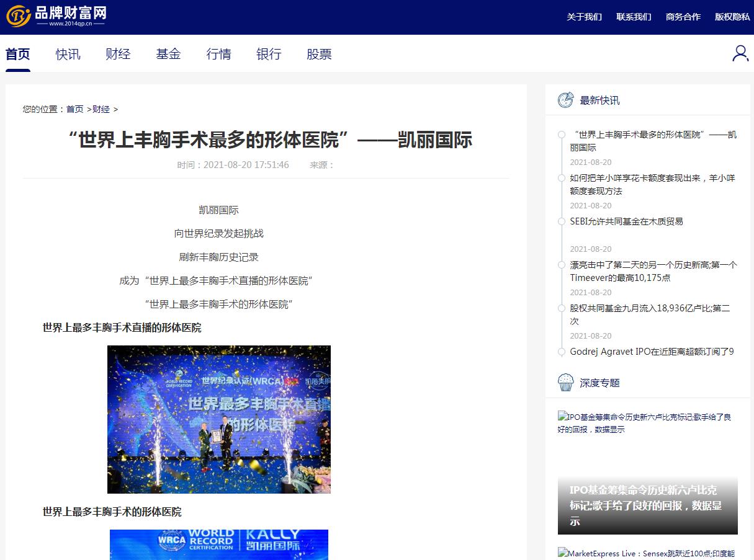Open 版权隐私 link in header

(732, 17)
